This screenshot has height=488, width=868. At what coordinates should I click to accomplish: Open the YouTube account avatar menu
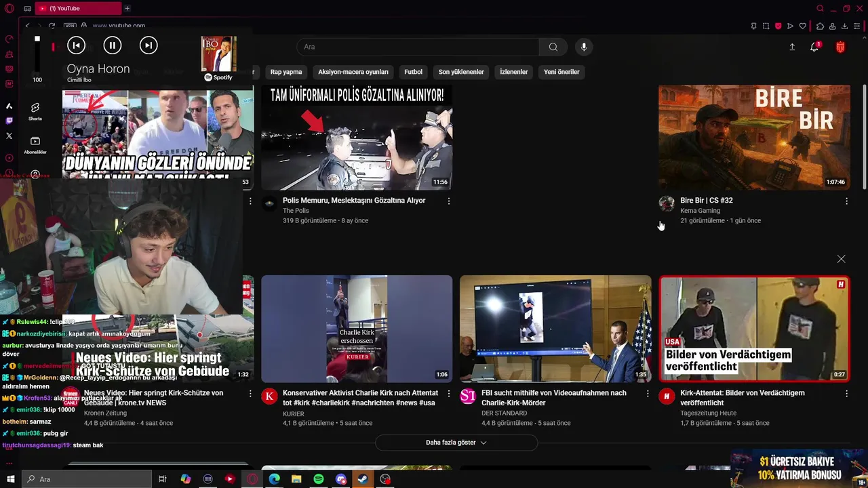(840, 47)
